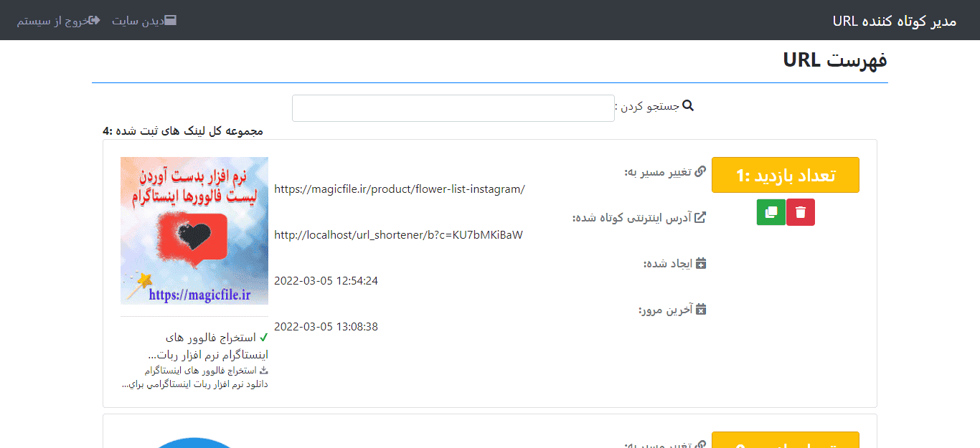Click the link icon beside تغییر مسیر به
Image resolution: width=980 pixels, height=448 pixels.
[x=701, y=171]
